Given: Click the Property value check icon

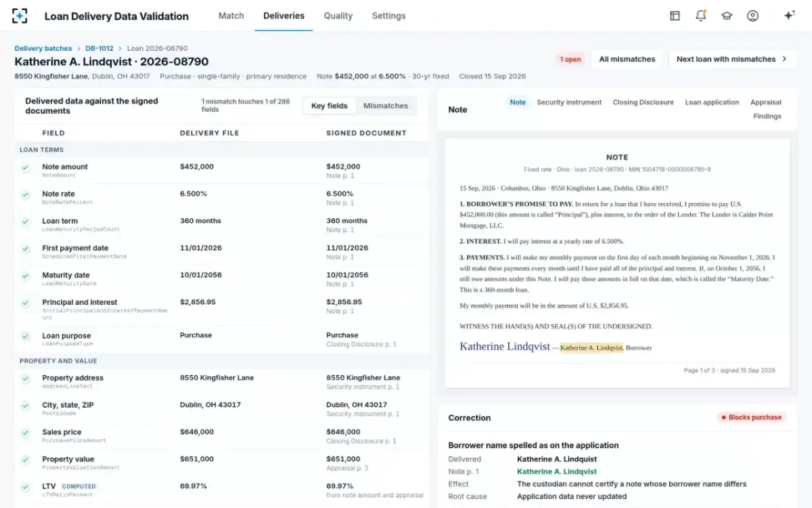Looking at the screenshot, I should click(25, 460).
